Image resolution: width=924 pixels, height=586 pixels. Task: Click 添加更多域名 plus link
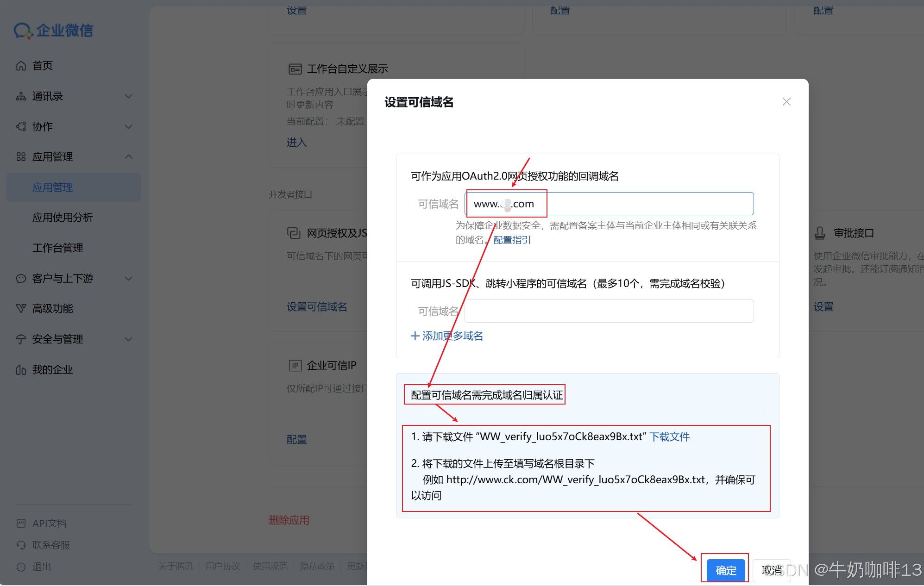447,336
